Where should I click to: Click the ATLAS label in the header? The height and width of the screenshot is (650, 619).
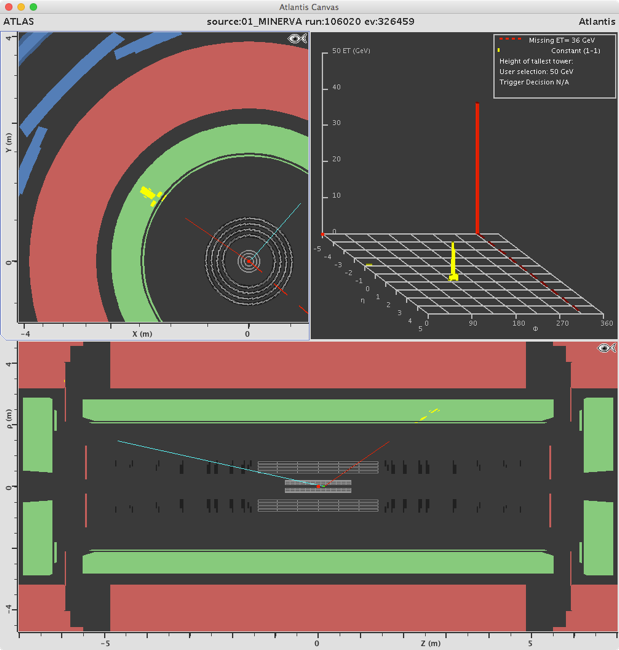coord(22,21)
